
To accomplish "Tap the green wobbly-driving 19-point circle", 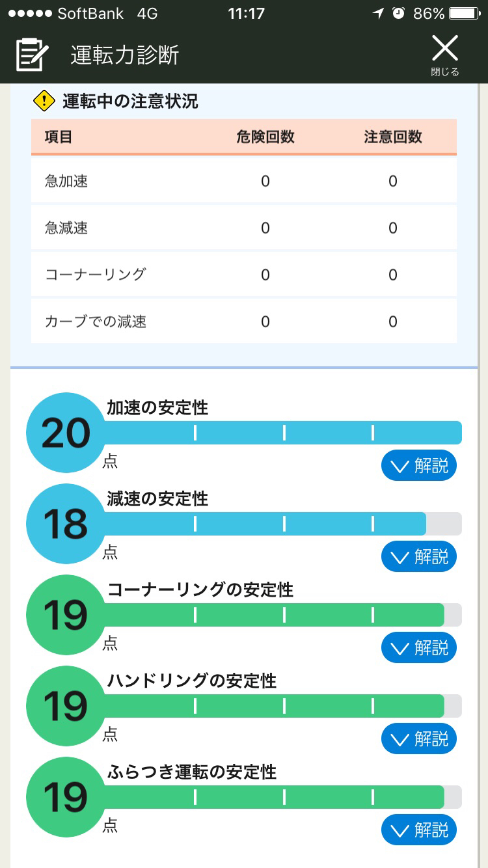I will click(66, 797).
